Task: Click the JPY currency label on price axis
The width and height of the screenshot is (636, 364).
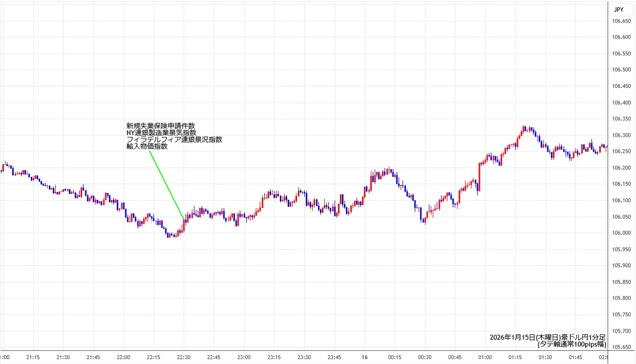Action: pos(618,9)
